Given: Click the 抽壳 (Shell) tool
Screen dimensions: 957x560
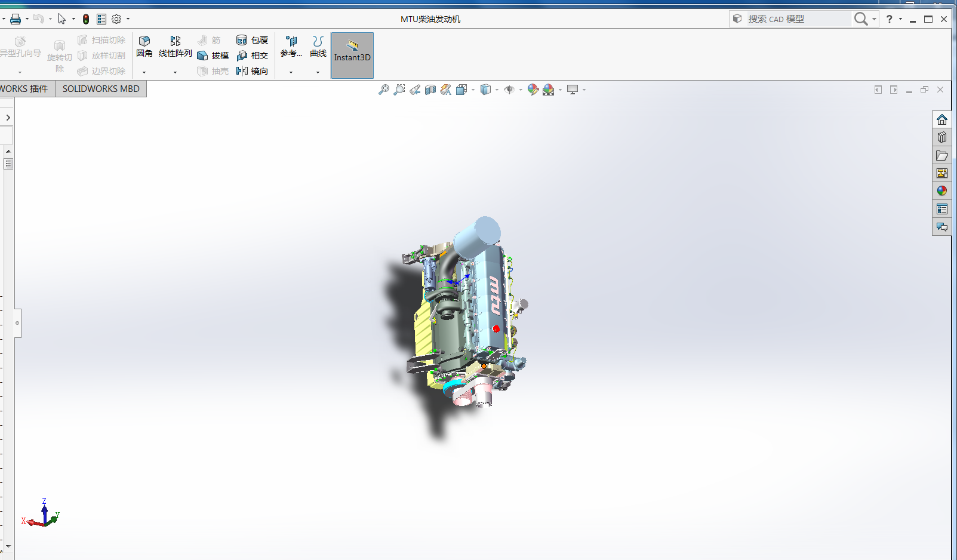Looking at the screenshot, I should pyautogui.click(x=215, y=71).
